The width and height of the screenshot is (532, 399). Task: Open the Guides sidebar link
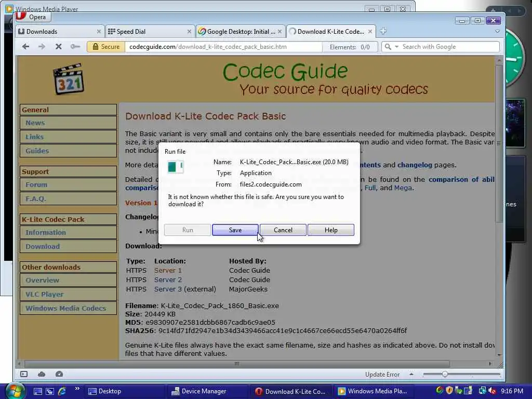click(37, 151)
